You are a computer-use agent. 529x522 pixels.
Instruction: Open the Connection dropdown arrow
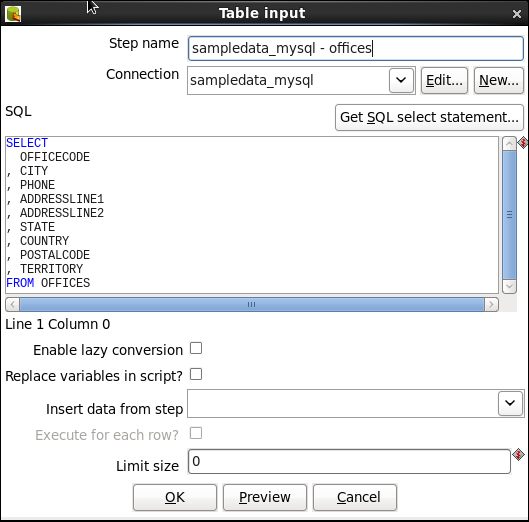pyautogui.click(x=401, y=80)
